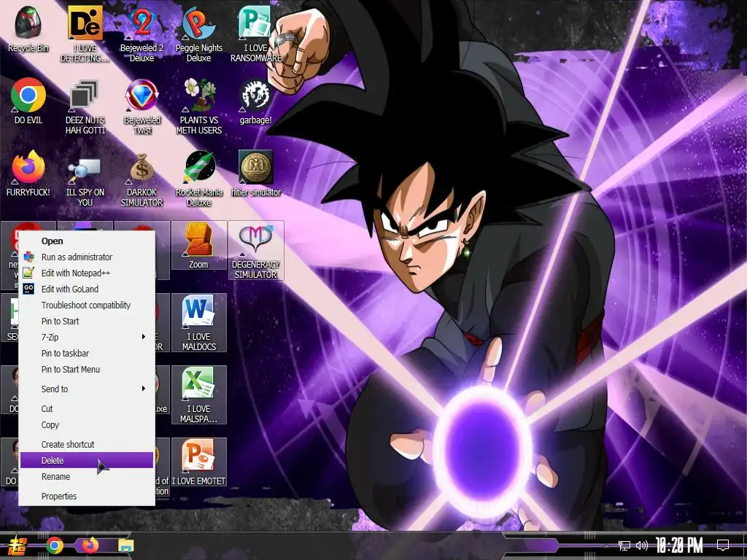Select Run as administrator
The width and height of the screenshot is (747, 560).
coord(87,257)
